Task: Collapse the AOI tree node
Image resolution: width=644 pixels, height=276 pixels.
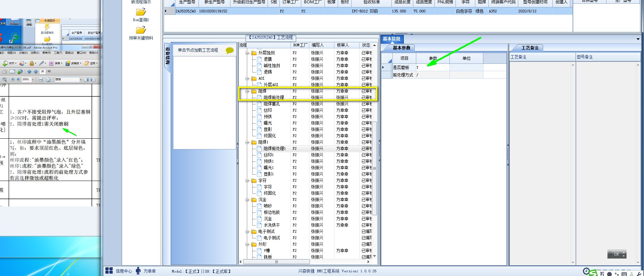Action: click(x=248, y=79)
